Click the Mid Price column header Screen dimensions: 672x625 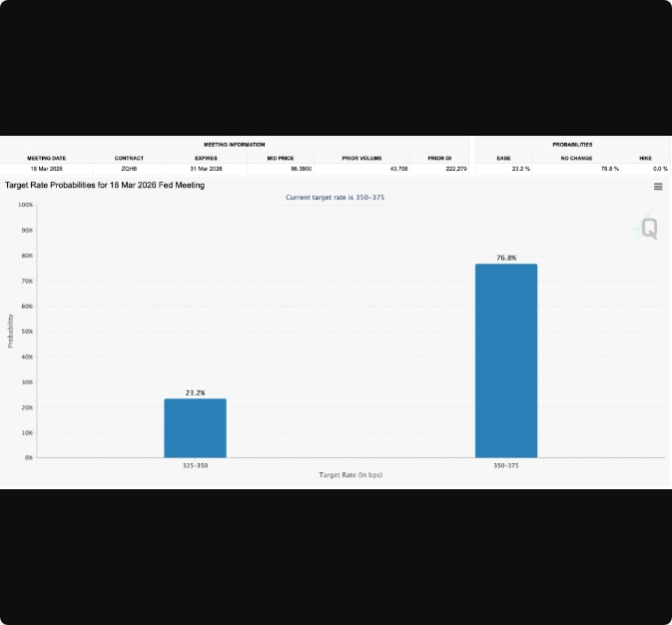280,158
